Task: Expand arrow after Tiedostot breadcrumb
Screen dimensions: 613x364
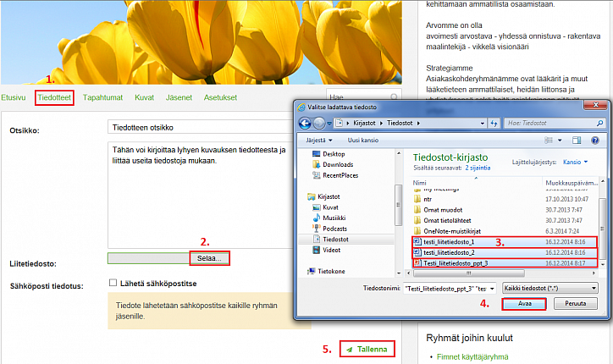Action: pyautogui.click(x=418, y=123)
